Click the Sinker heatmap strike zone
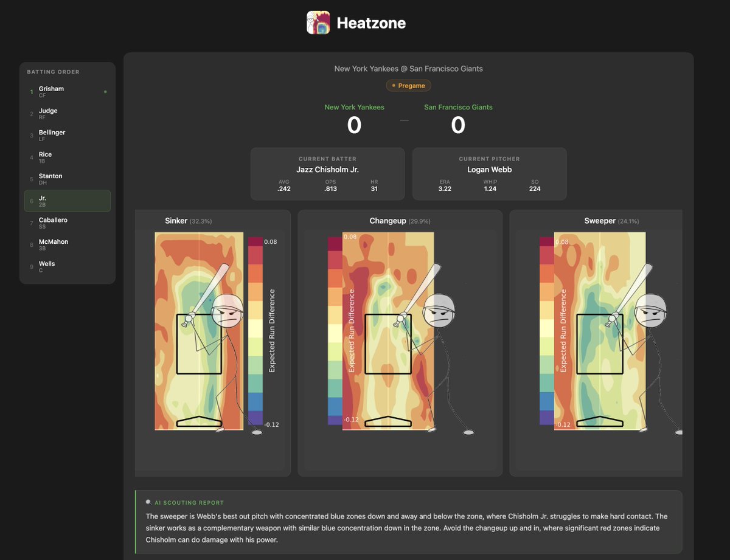Screen dimensions: 730x560 coord(199,344)
